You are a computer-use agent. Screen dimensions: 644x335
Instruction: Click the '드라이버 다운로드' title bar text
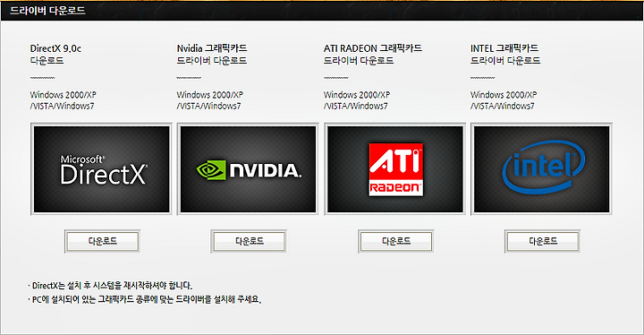[47, 10]
